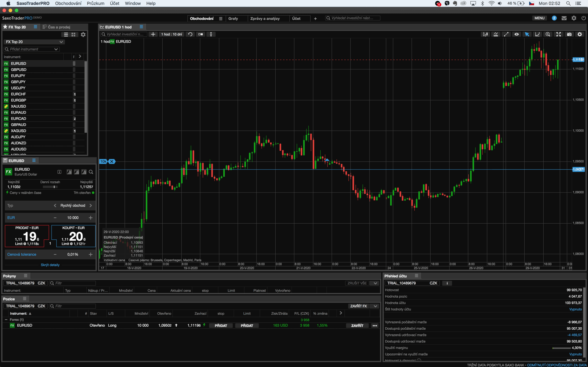Screen dimensions: 588x367
Task: Toggle the chart logarithmic scale button
Action: tap(537, 34)
